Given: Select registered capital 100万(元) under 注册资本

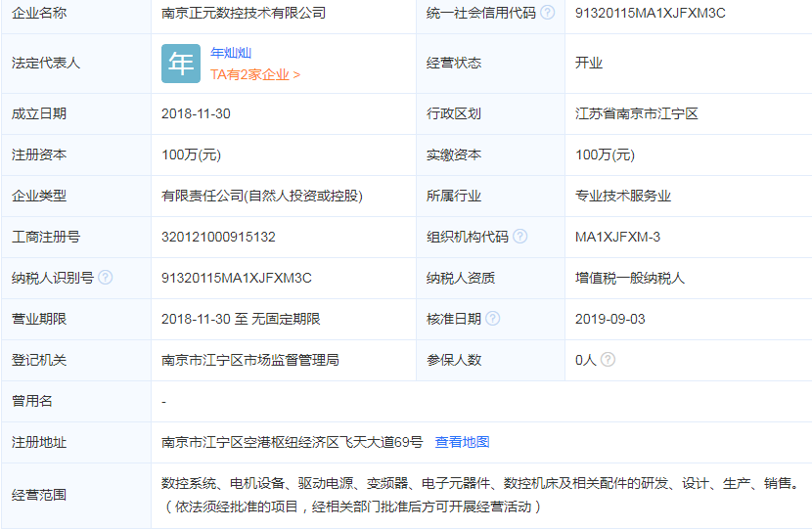Looking at the screenshot, I should coord(191,154).
